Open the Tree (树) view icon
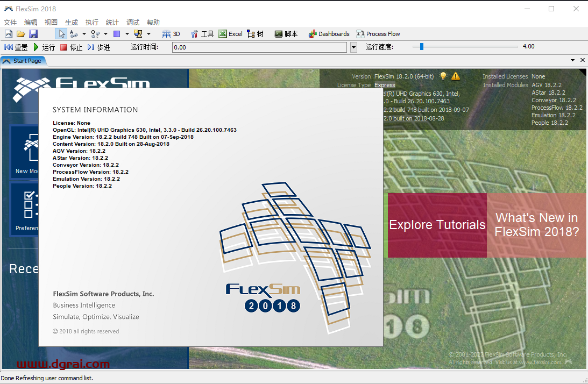Viewport: 588px width, 384px height. (x=254, y=33)
